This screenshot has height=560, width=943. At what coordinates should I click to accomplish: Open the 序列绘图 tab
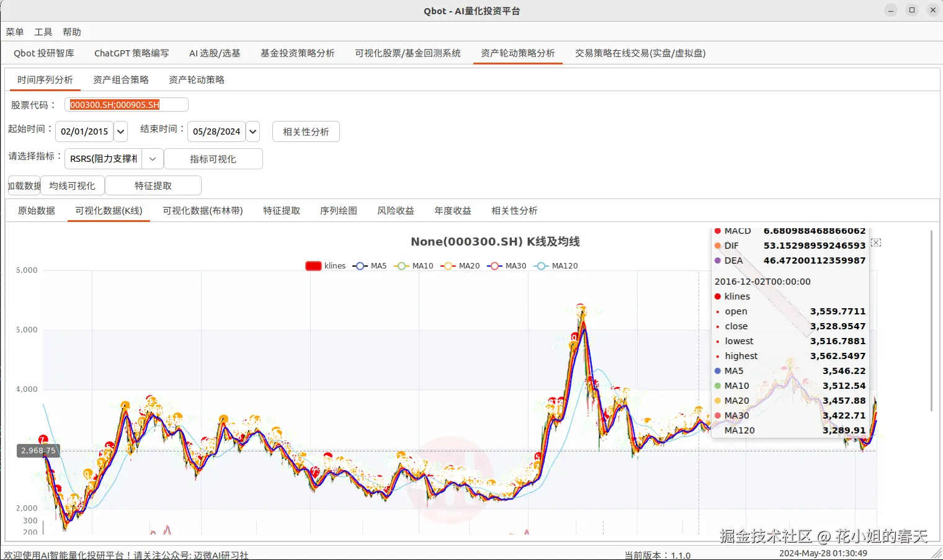pos(339,211)
